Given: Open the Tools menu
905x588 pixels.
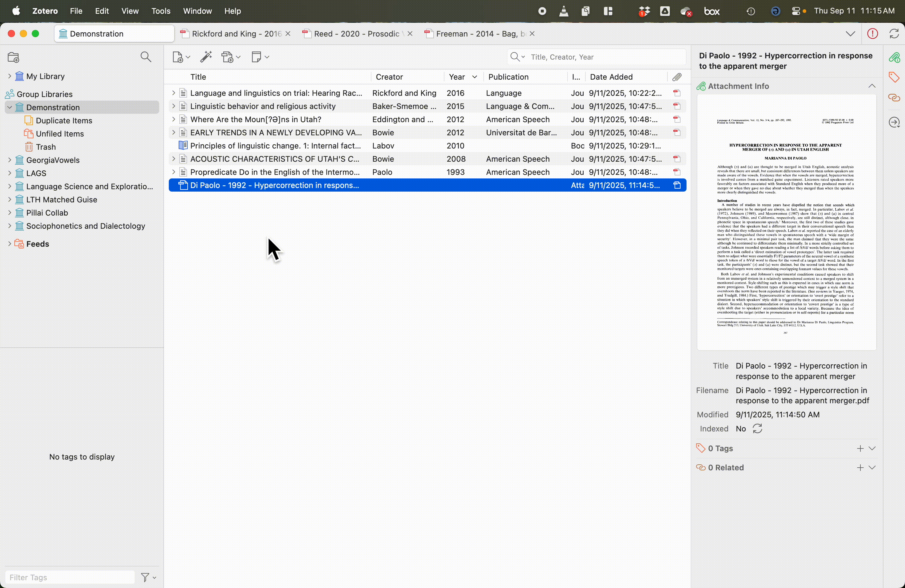Looking at the screenshot, I should click(x=160, y=11).
